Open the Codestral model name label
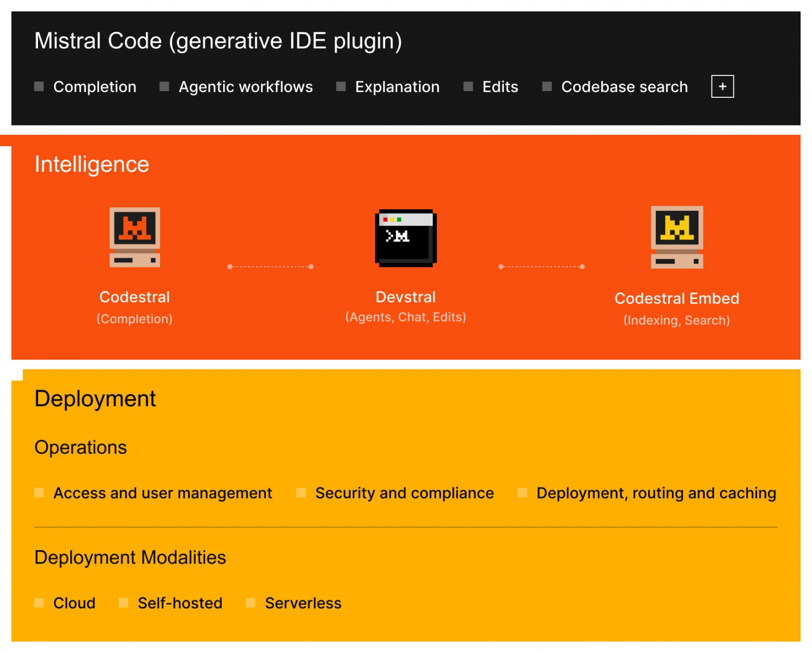The width and height of the screenshot is (812, 653). [134, 297]
